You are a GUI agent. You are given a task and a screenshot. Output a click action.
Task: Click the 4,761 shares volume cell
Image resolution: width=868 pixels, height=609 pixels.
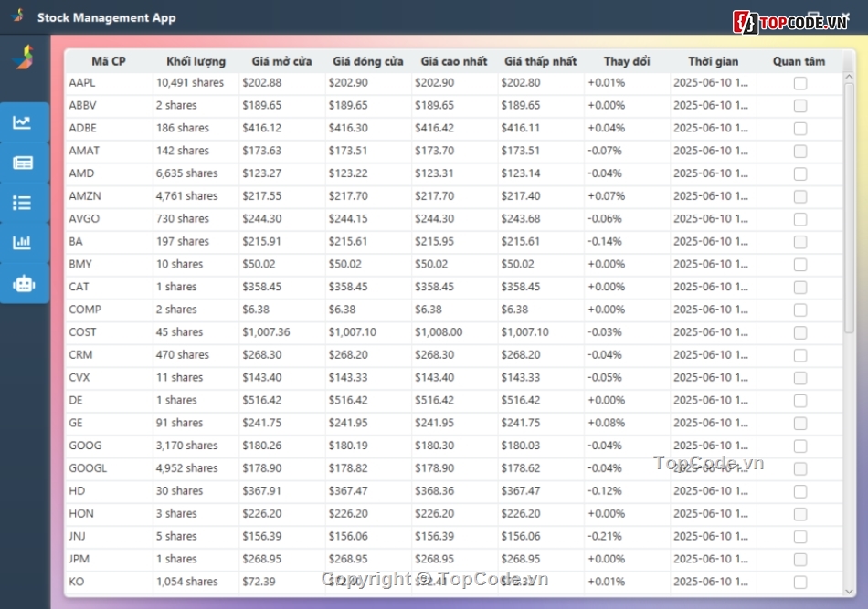pos(196,196)
